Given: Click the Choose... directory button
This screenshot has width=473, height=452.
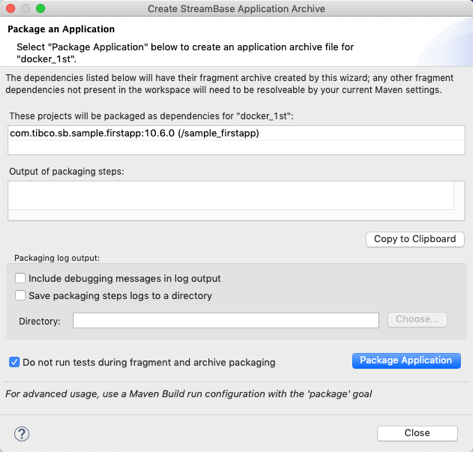Looking at the screenshot, I should [x=417, y=320].
